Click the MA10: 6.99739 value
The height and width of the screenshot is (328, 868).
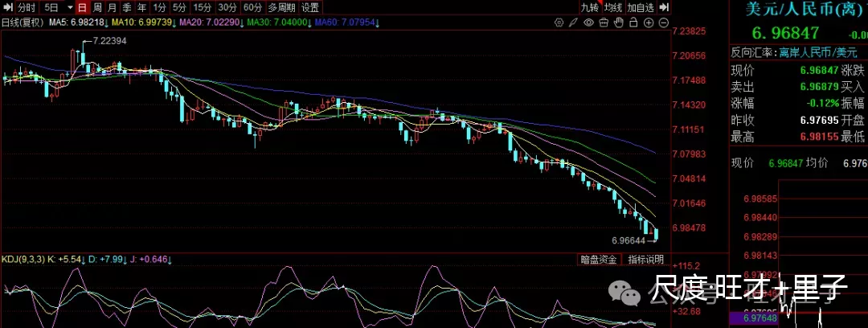click(x=141, y=23)
